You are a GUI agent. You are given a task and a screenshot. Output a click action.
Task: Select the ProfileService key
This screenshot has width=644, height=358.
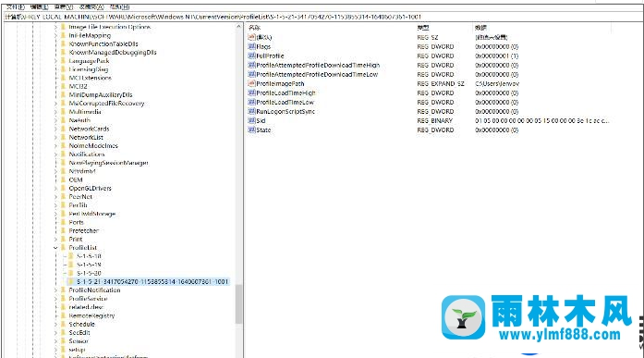point(88,299)
